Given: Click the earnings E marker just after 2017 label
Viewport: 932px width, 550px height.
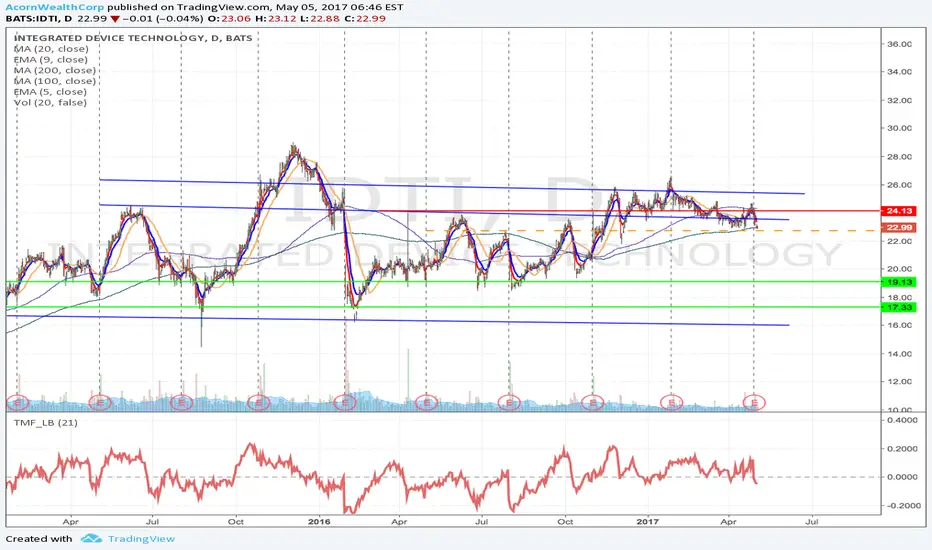Looking at the screenshot, I should coord(672,403).
